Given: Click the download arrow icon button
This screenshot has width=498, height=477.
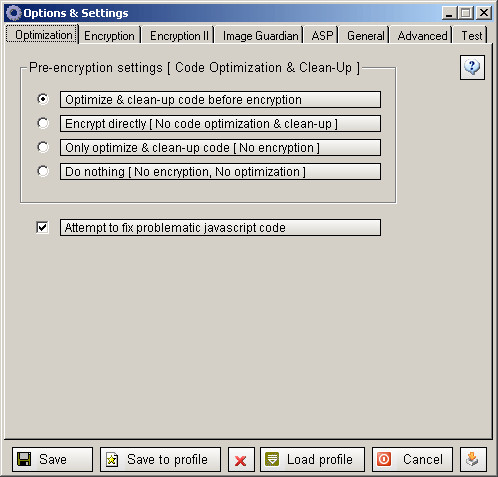Looking at the screenshot, I should pos(473,460).
